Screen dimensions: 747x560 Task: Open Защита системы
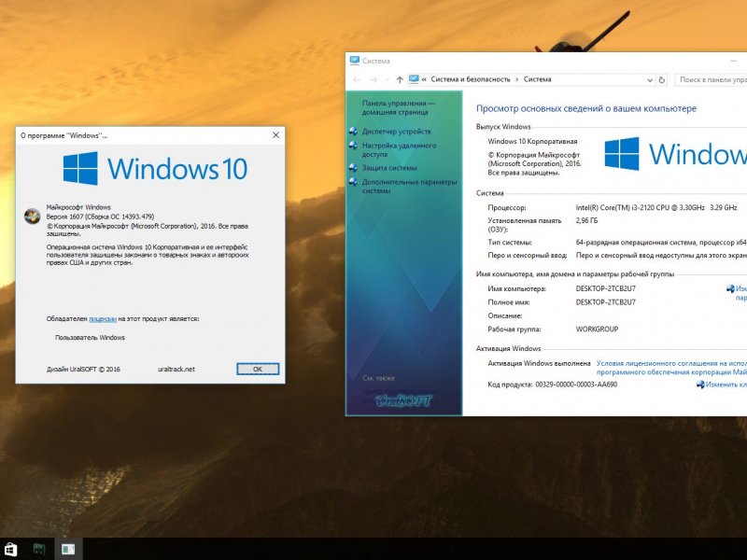coord(389,168)
